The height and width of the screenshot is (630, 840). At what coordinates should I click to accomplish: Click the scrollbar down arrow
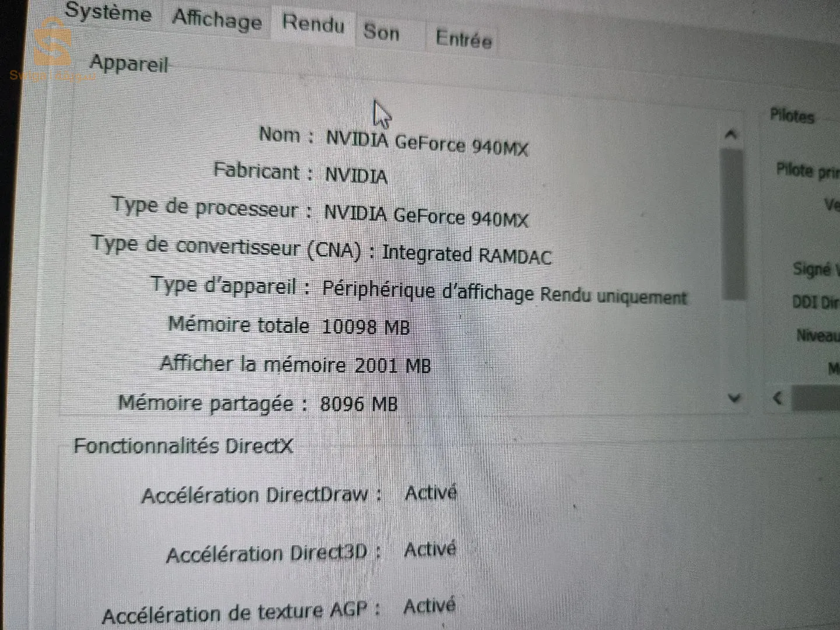(x=733, y=397)
